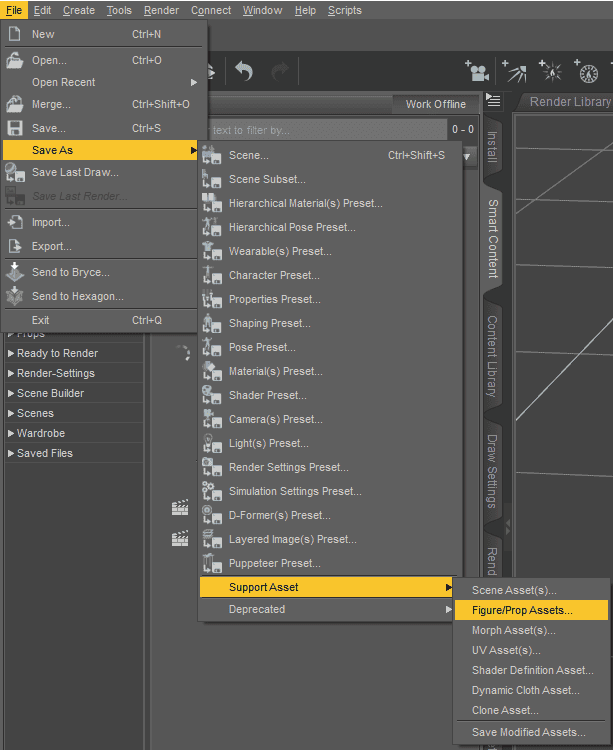The width and height of the screenshot is (613, 750).
Task: Click the Open folder icon
Action: [x=14, y=60]
